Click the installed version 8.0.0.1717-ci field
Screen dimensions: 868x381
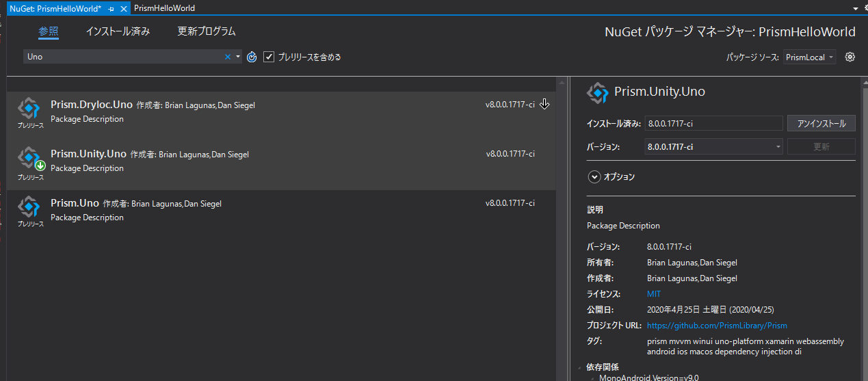point(713,124)
